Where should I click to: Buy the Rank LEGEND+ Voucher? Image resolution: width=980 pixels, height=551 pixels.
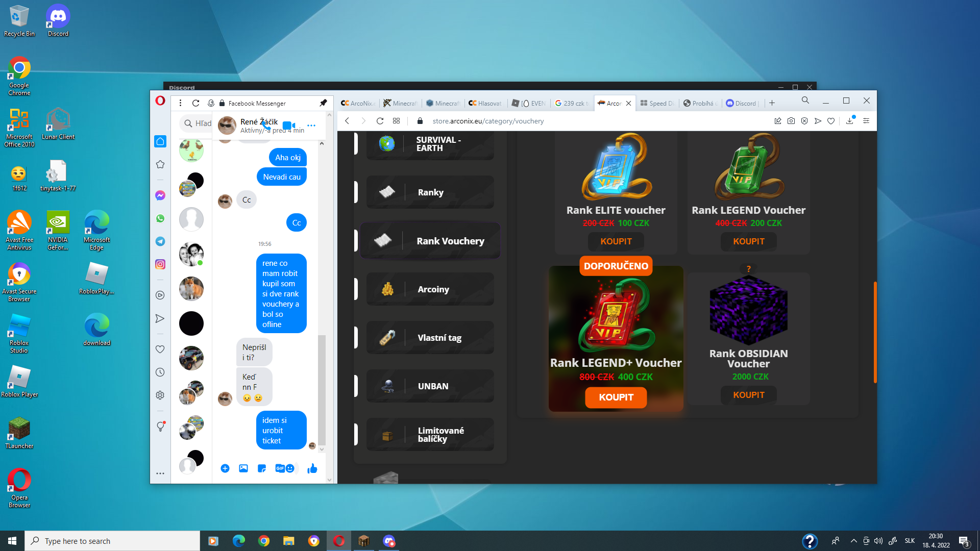point(616,397)
